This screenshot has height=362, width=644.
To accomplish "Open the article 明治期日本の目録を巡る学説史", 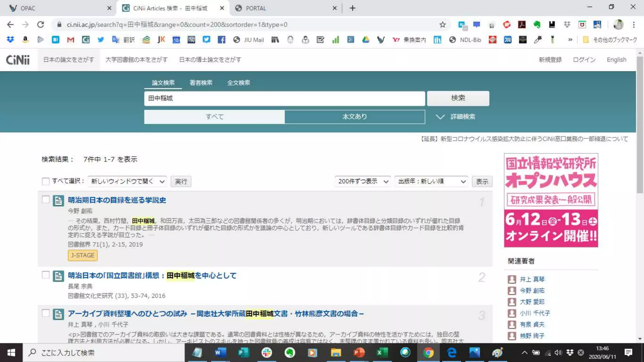I will 117,200.
